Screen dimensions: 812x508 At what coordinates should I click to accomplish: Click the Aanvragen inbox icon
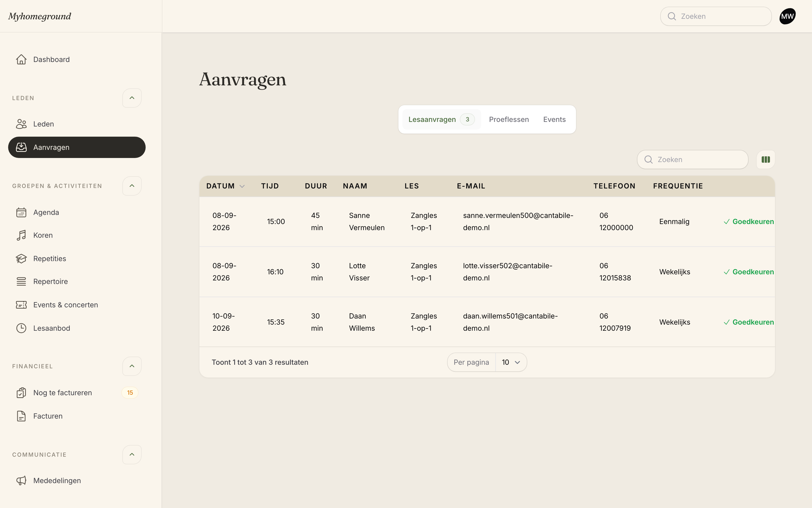pos(21,147)
